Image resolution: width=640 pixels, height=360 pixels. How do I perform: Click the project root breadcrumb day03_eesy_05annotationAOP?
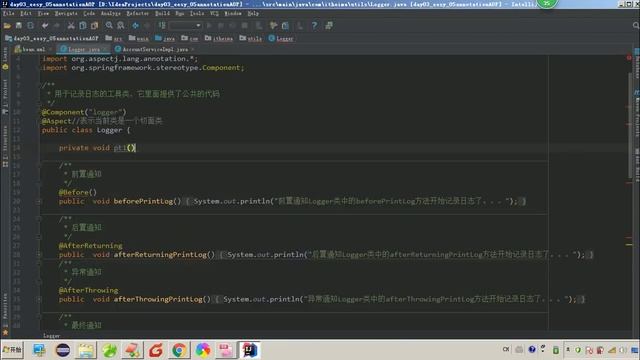click(x=52, y=38)
